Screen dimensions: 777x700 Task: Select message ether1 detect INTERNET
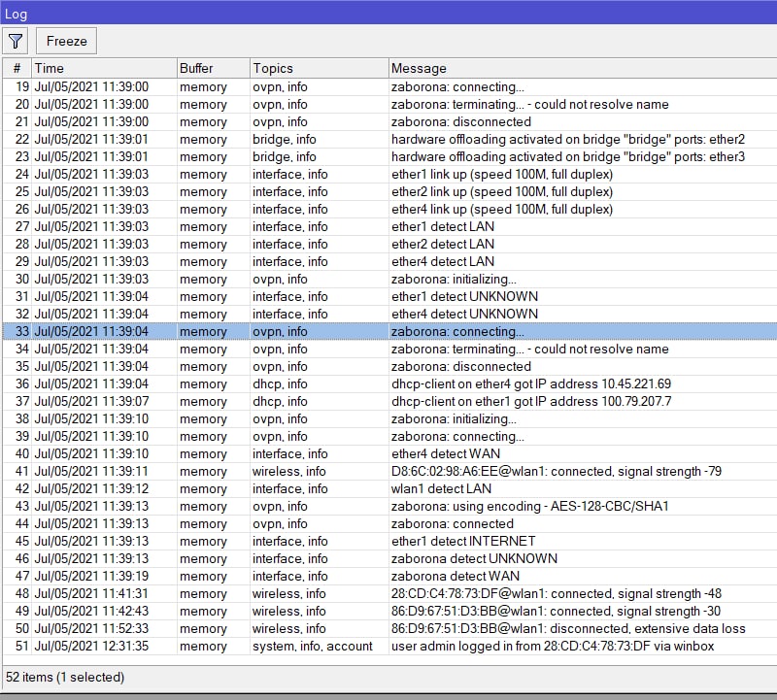coord(463,541)
